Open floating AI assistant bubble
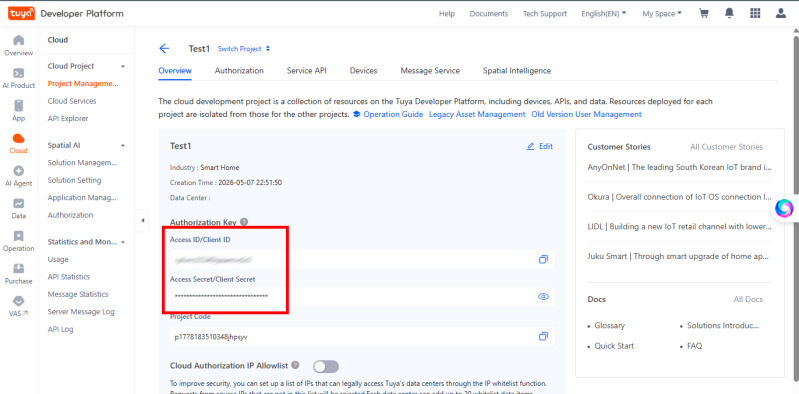The width and height of the screenshot is (799, 394). click(x=784, y=208)
